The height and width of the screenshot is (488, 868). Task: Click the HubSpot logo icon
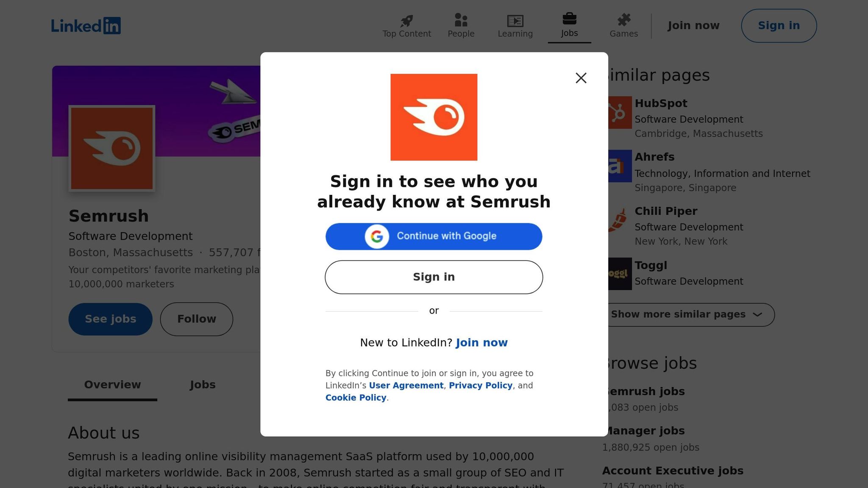click(x=620, y=112)
